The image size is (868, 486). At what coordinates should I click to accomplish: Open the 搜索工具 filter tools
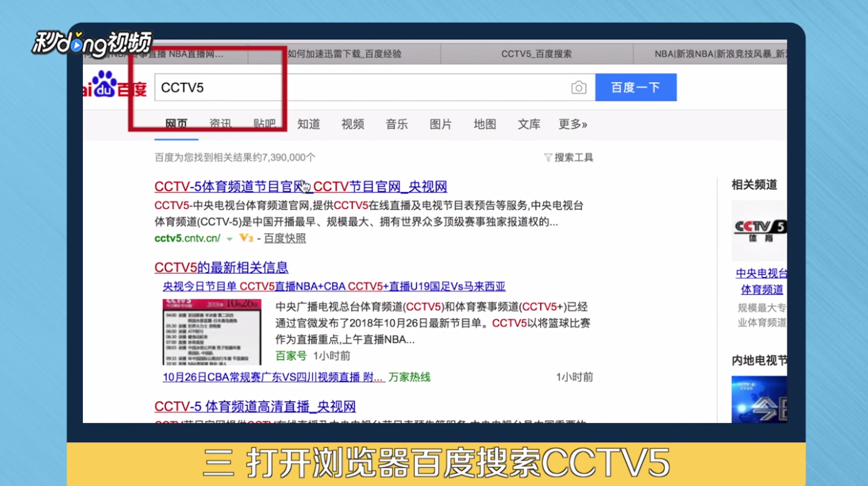coord(569,157)
